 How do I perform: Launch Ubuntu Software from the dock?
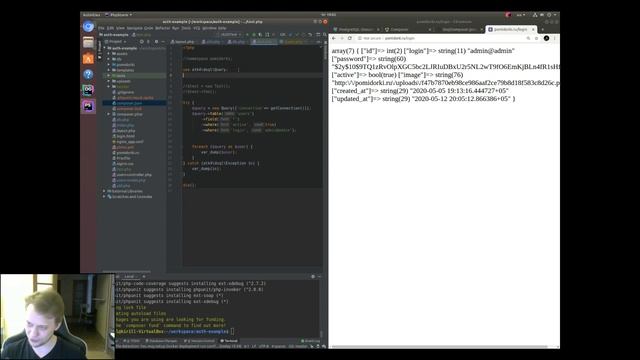[x=88, y=58]
